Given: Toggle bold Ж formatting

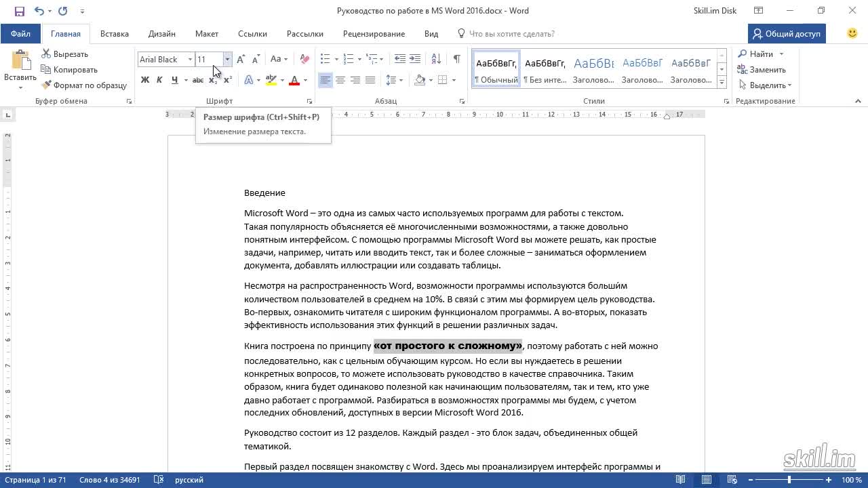Looking at the screenshot, I should tap(144, 80).
